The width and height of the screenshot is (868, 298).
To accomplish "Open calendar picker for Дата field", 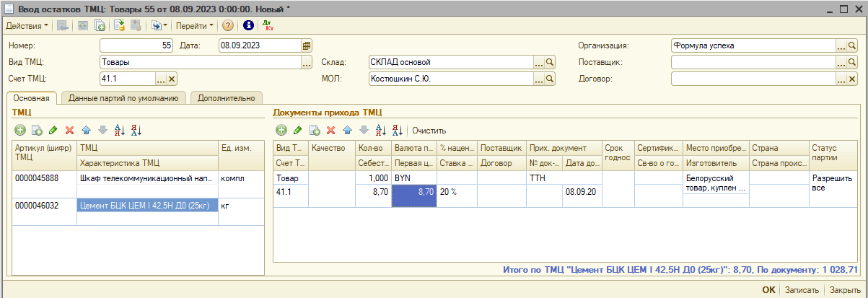I will point(307,45).
